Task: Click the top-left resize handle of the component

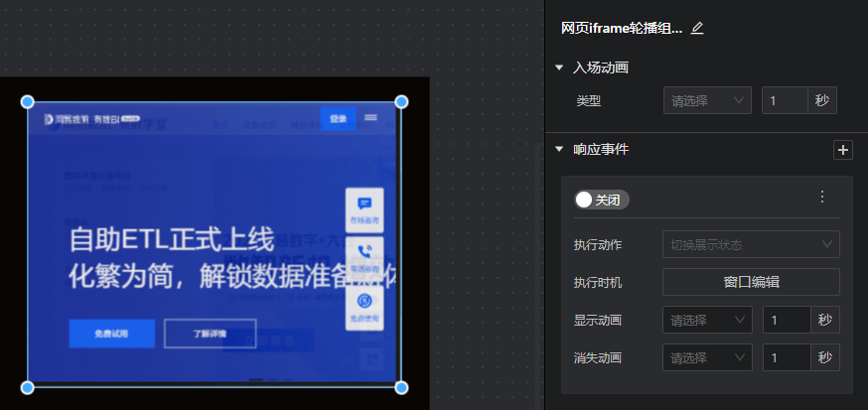Action: pyautogui.click(x=28, y=102)
